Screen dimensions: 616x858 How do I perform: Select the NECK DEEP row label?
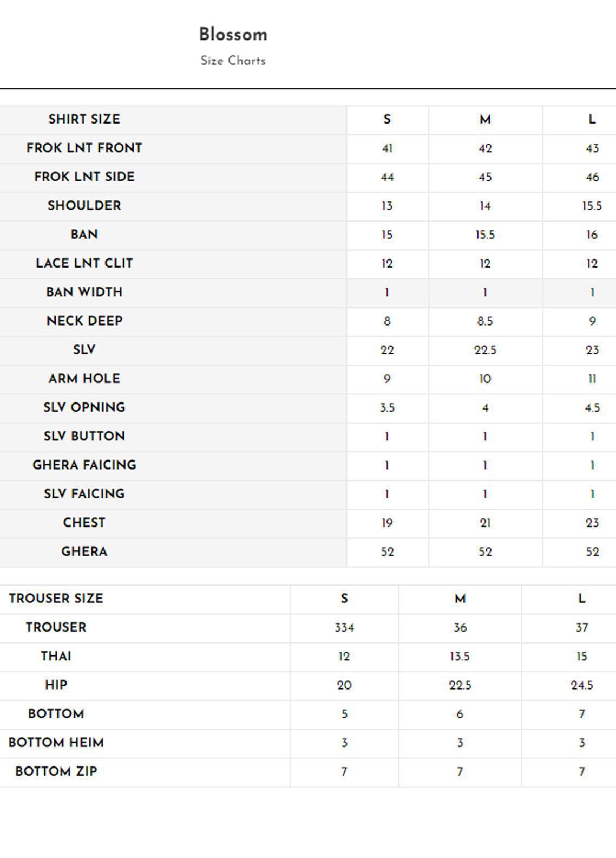[84, 321]
